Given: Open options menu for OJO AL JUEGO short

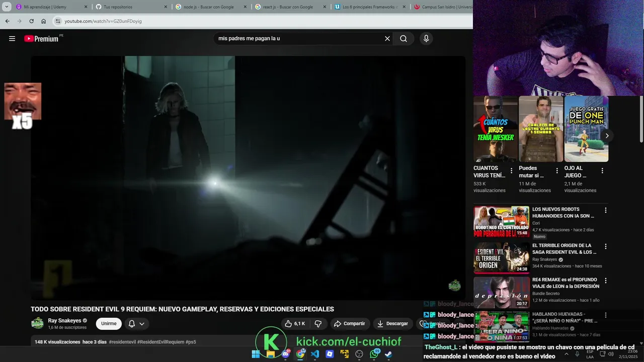Looking at the screenshot, I should tap(602, 171).
